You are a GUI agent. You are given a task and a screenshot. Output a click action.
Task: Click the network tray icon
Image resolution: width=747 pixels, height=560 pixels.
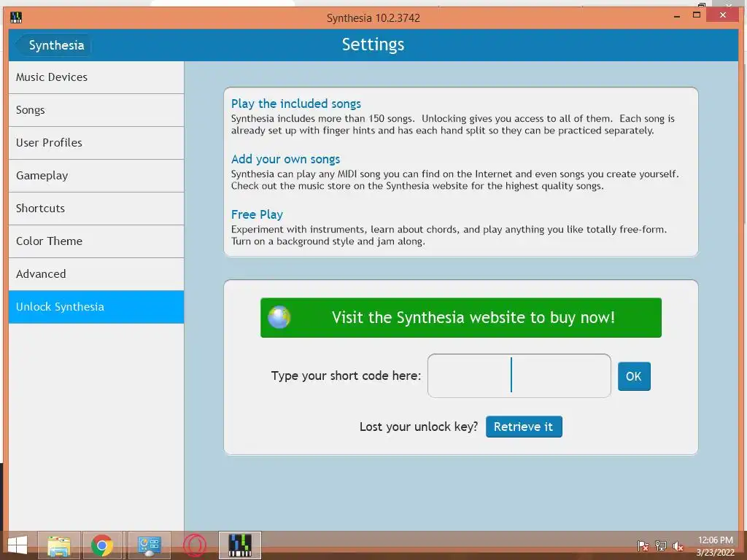click(661, 546)
